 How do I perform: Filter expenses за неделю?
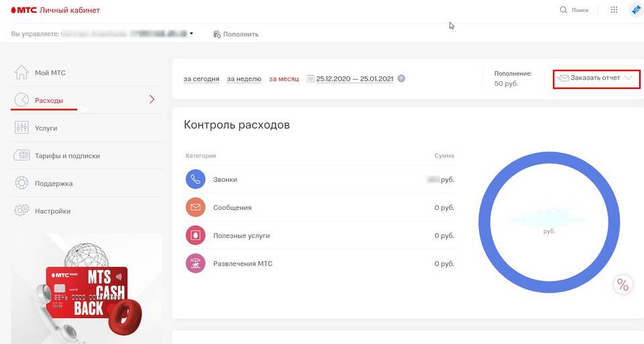[x=244, y=78]
